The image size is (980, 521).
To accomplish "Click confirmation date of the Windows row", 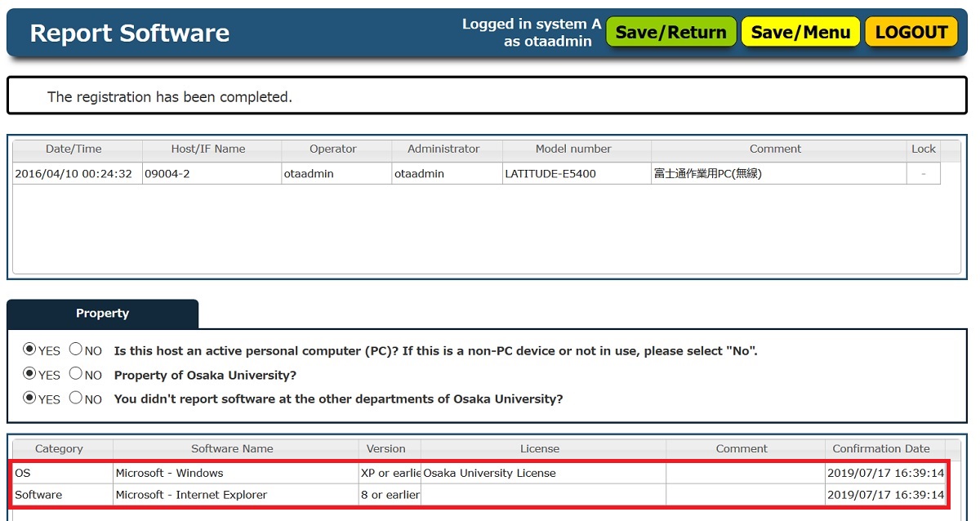I will tap(885, 473).
